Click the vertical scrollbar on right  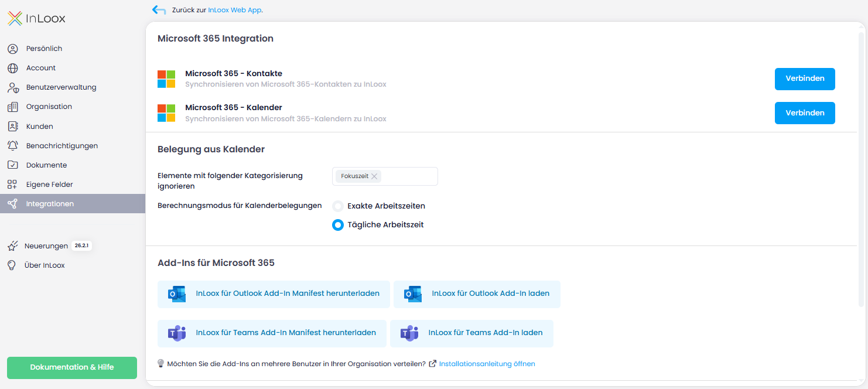click(862, 170)
